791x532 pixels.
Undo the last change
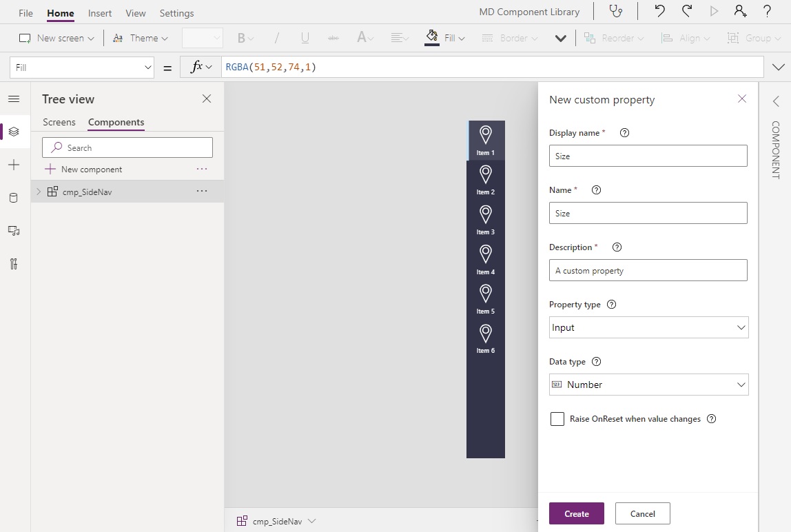(x=659, y=11)
